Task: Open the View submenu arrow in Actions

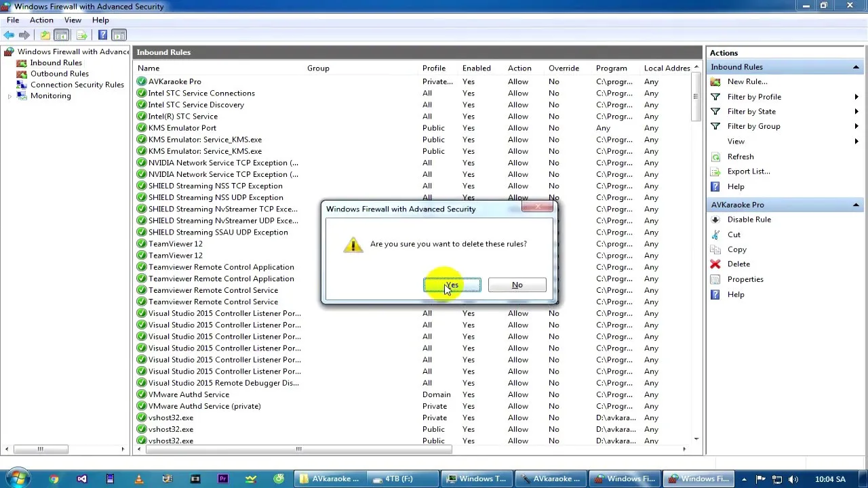Action: point(856,142)
